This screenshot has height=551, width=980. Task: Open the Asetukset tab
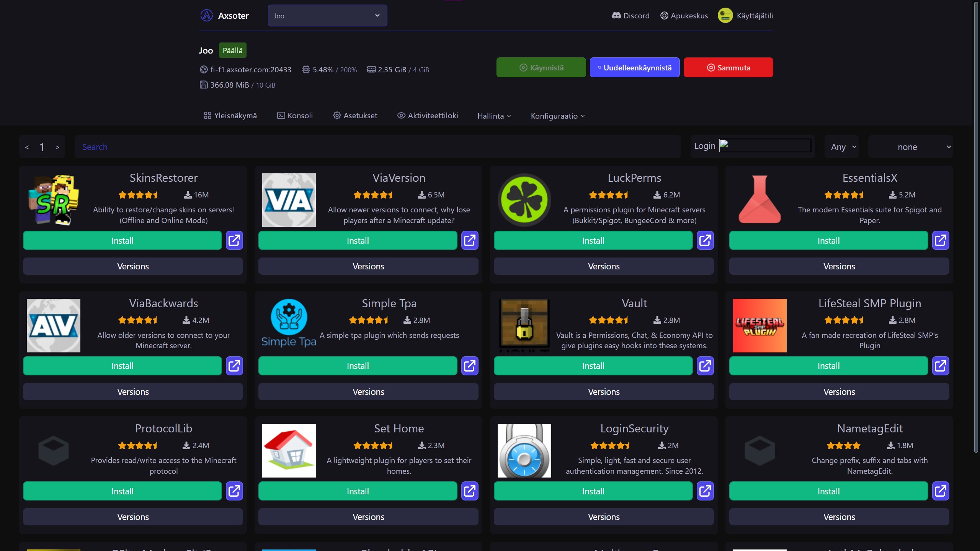(355, 116)
